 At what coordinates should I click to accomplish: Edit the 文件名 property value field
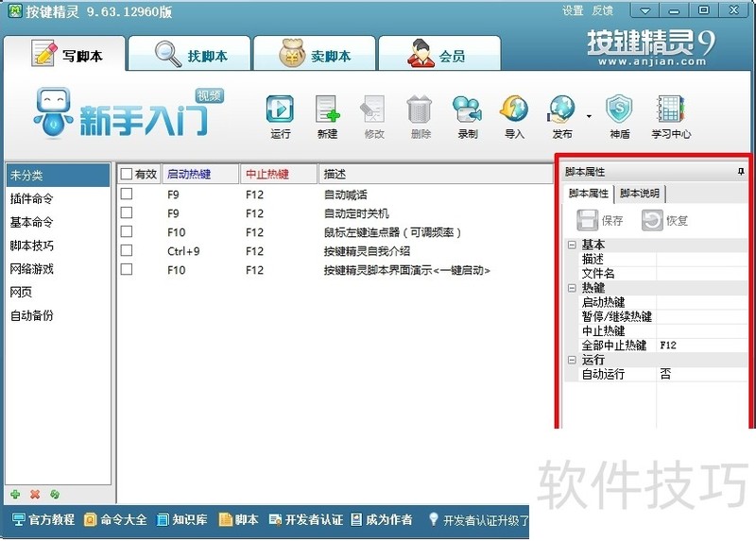pyautogui.click(x=701, y=274)
